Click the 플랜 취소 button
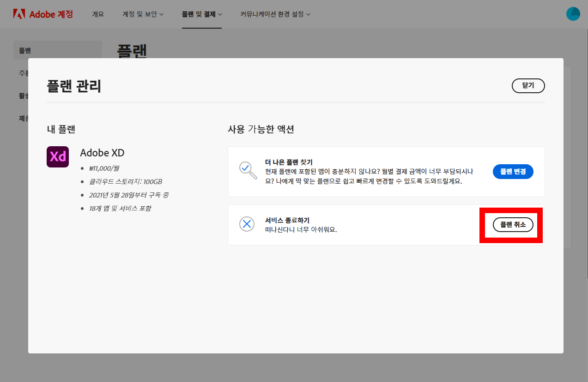The image size is (588, 382). [512, 225]
